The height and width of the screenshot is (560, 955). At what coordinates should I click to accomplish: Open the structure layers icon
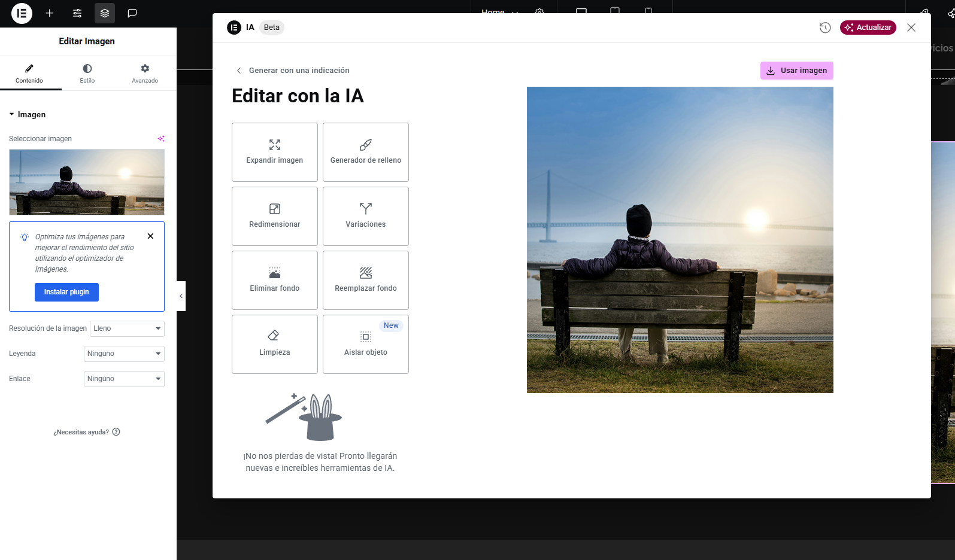[x=105, y=13]
